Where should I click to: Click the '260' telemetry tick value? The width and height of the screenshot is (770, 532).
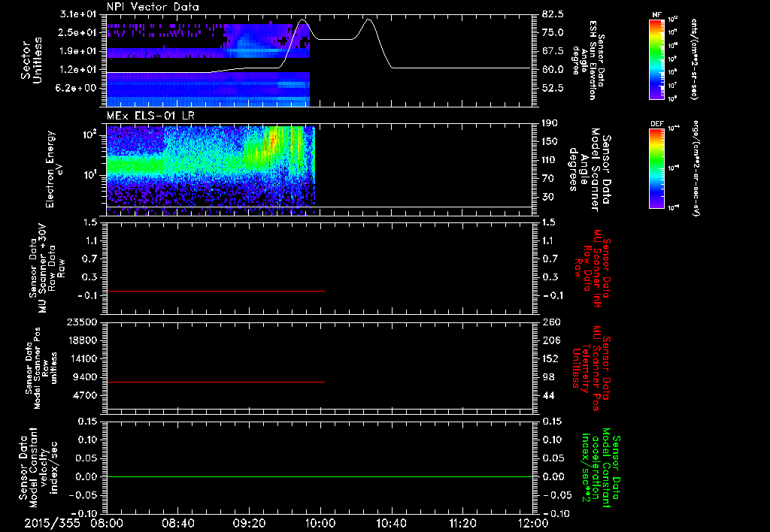coord(551,322)
